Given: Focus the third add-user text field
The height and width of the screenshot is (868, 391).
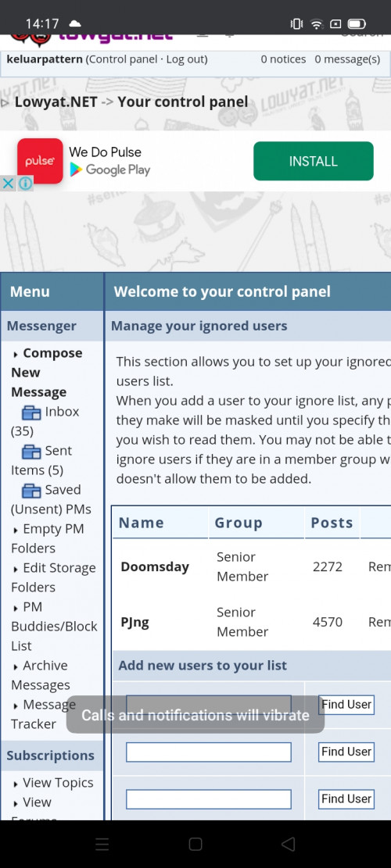Looking at the screenshot, I should (x=208, y=798).
